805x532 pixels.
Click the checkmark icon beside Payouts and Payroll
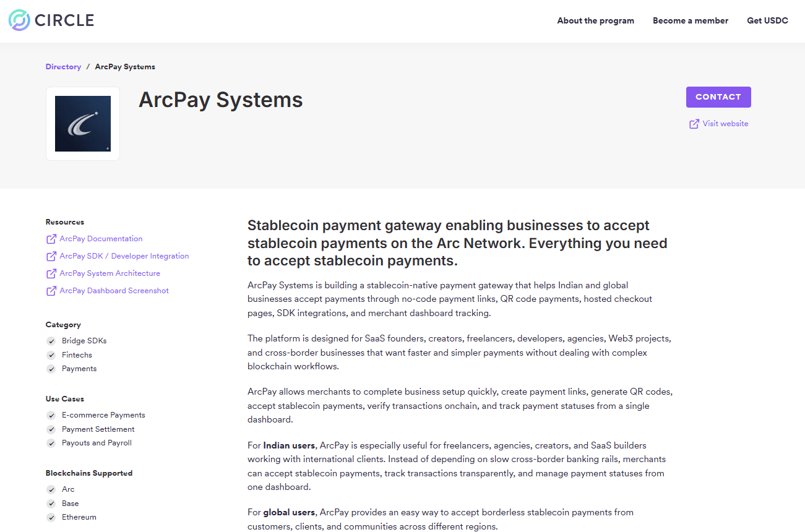51,444
